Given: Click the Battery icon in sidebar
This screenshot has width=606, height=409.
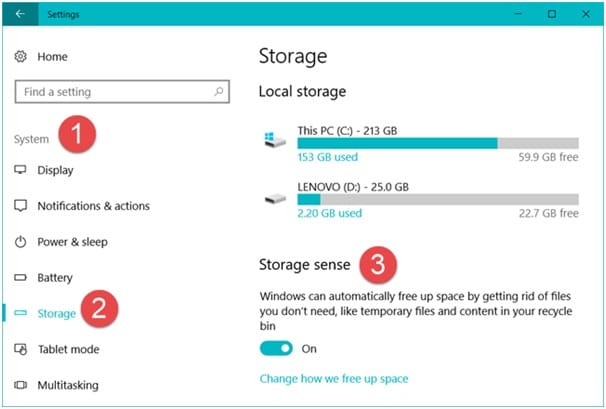Looking at the screenshot, I should click(x=20, y=277).
